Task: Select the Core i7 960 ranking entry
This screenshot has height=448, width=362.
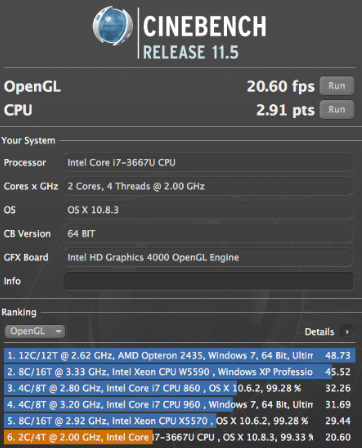Action: pos(180,405)
